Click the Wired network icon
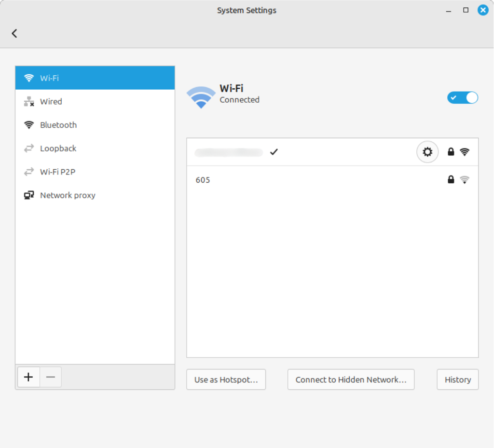Viewport: 494px width, 448px height. click(29, 101)
